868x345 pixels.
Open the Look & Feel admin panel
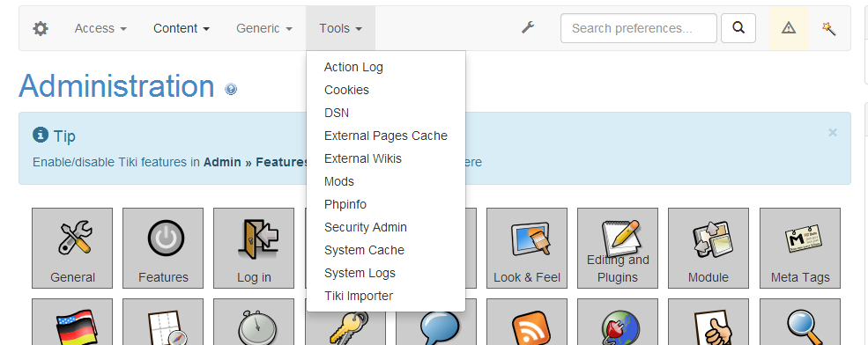tap(526, 247)
